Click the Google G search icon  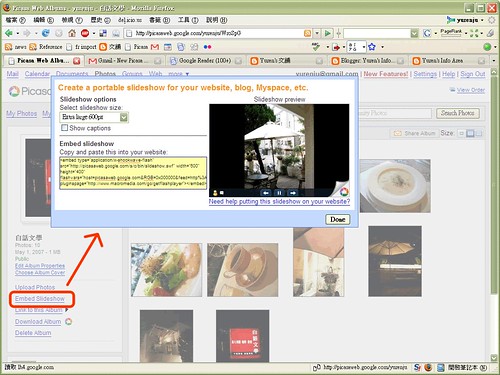427,33
